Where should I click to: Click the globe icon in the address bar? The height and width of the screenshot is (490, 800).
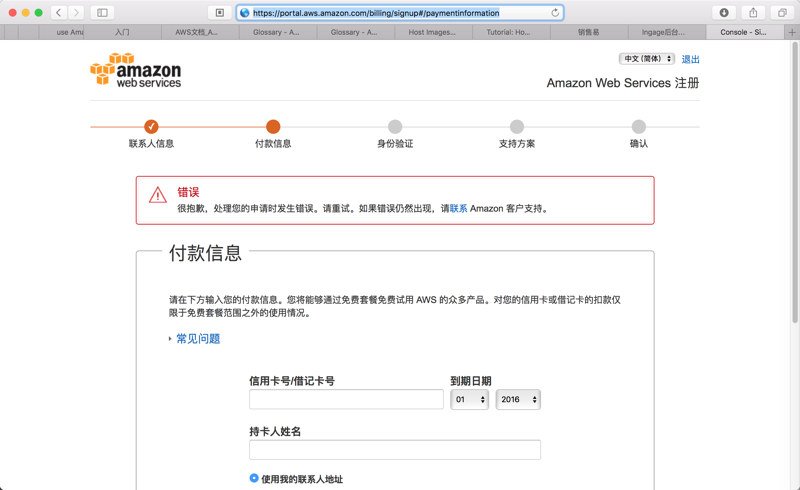[x=245, y=13]
